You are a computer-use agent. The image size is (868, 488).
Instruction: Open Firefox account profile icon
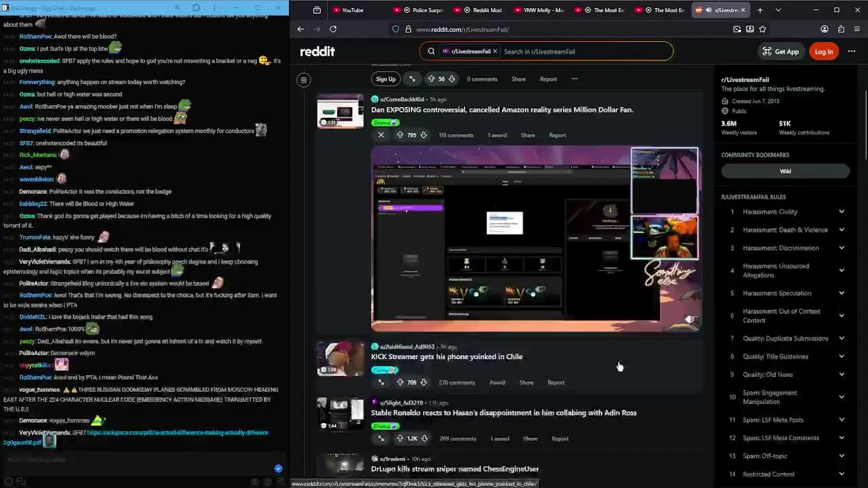(x=825, y=29)
